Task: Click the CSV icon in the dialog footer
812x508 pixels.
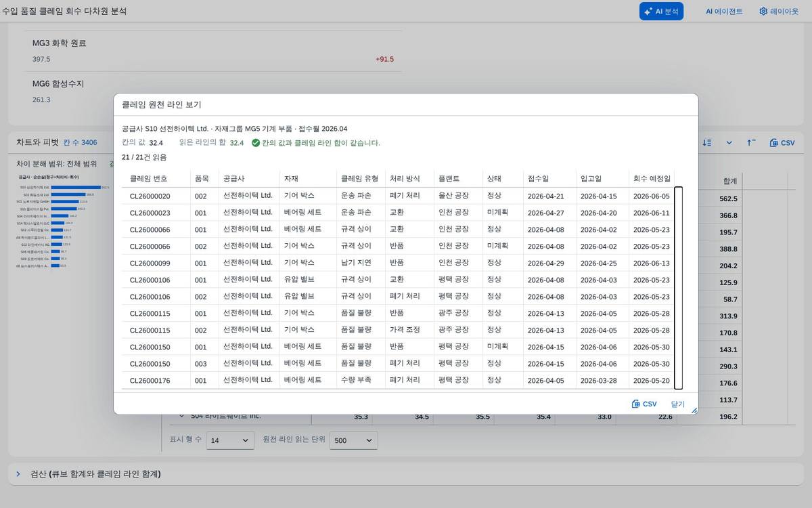Action: [x=636, y=404]
